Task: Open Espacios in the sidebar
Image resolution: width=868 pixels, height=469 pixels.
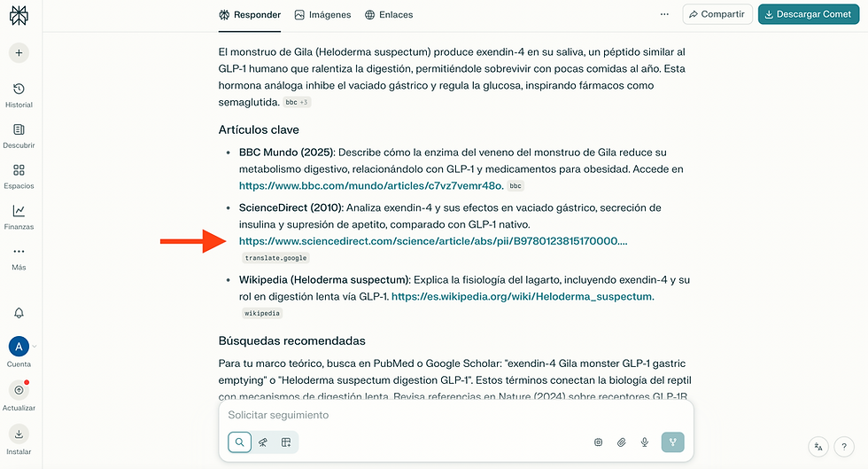Action: [19, 176]
